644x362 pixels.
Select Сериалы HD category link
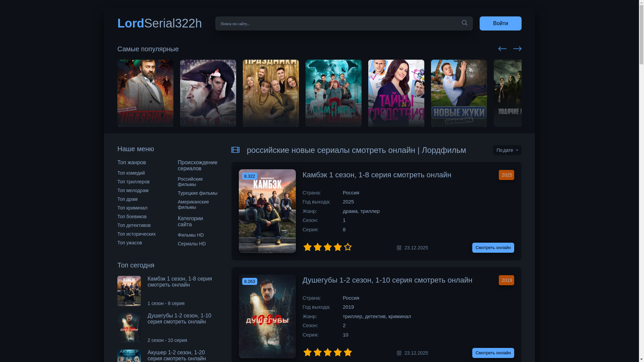pos(192,244)
